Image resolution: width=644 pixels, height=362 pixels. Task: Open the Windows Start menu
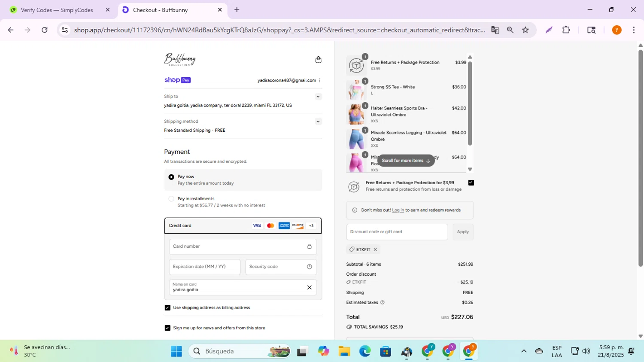pos(176,351)
